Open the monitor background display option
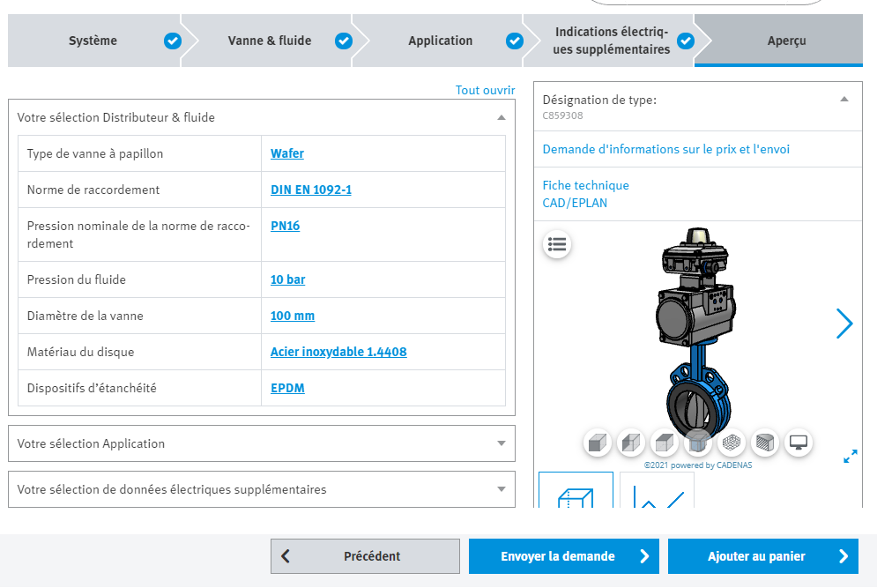This screenshot has height=588, width=877. [799, 443]
